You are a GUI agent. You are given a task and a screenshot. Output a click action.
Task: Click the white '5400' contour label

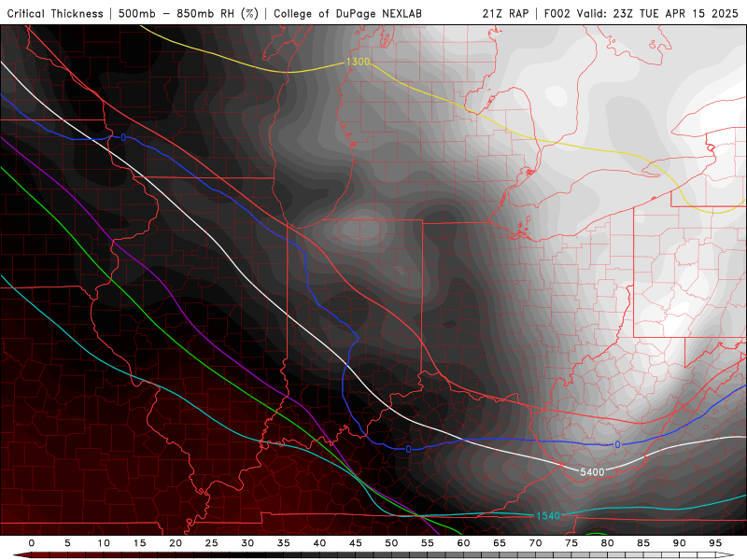click(592, 472)
